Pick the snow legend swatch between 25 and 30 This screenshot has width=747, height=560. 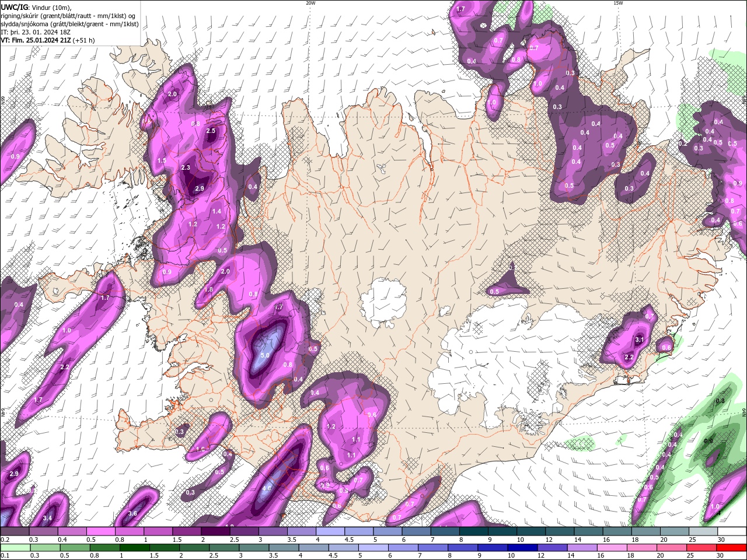pyautogui.click(x=703, y=531)
